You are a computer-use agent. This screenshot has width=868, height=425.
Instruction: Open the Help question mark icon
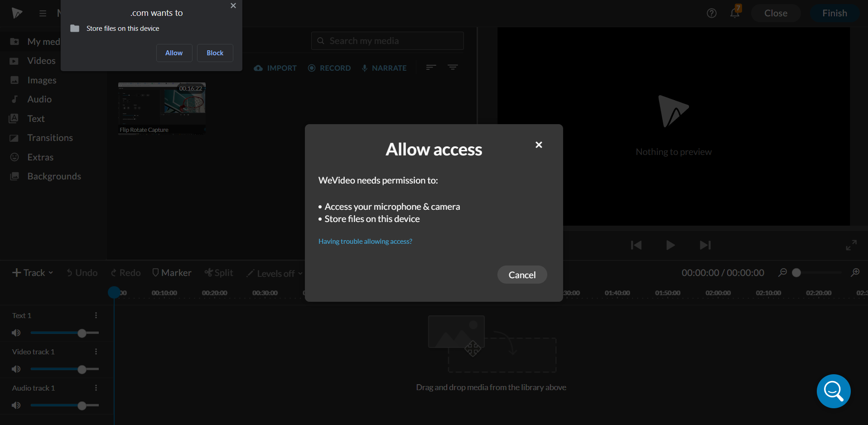coord(712,13)
